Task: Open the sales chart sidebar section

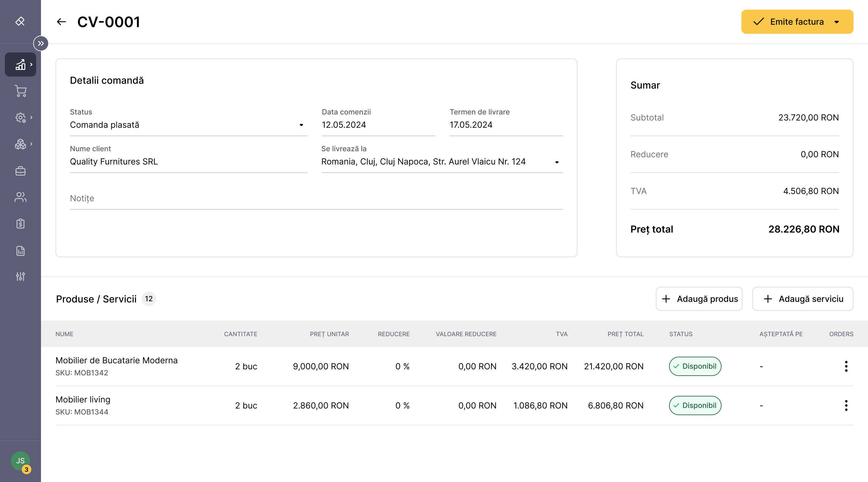Action: (x=20, y=64)
